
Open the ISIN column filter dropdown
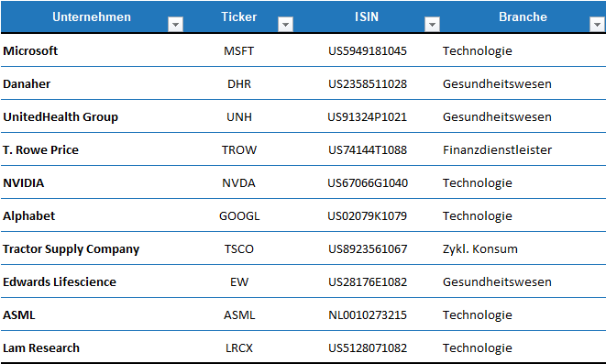pos(432,25)
